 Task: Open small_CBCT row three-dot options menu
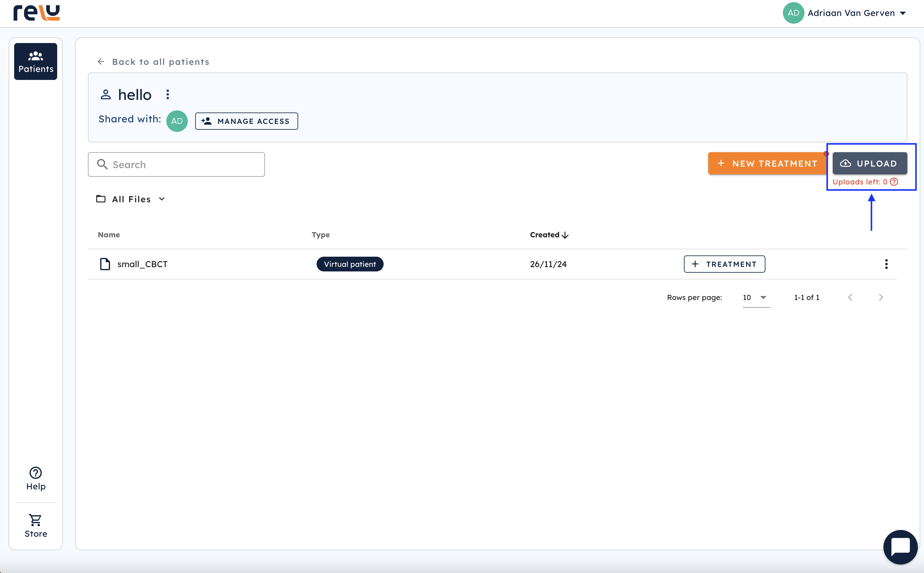click(886, 264)
